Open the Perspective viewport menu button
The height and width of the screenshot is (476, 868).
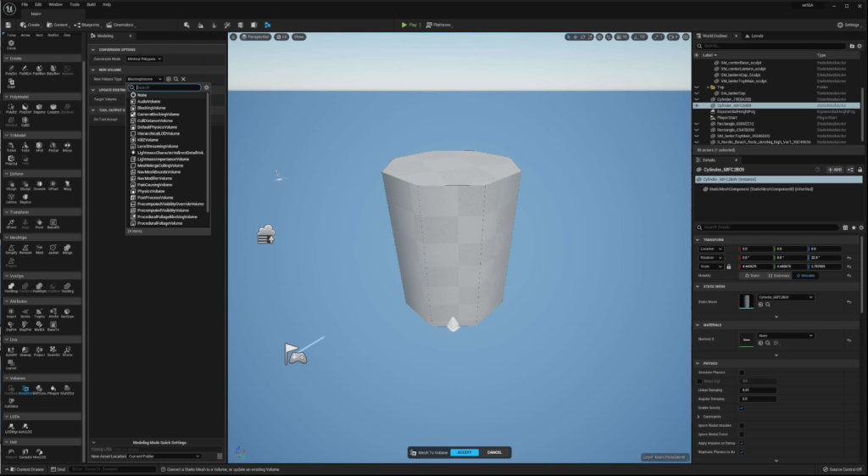tap(255, 37)
